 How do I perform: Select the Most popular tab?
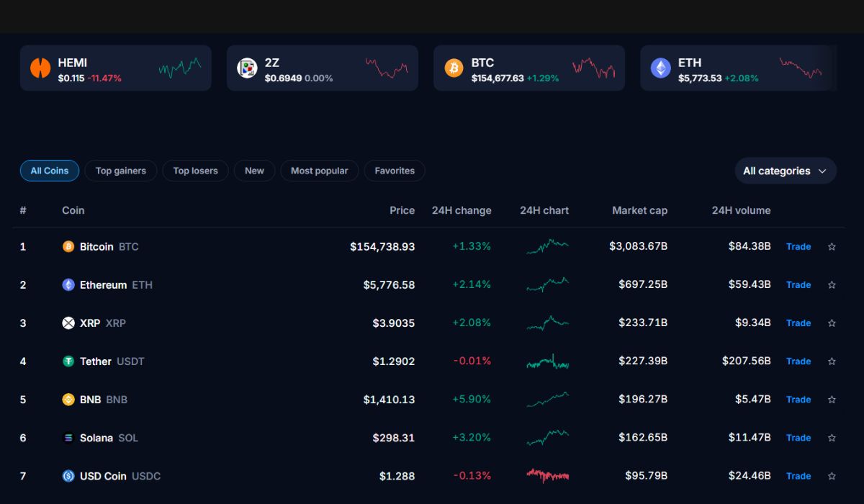coord(319,171)
